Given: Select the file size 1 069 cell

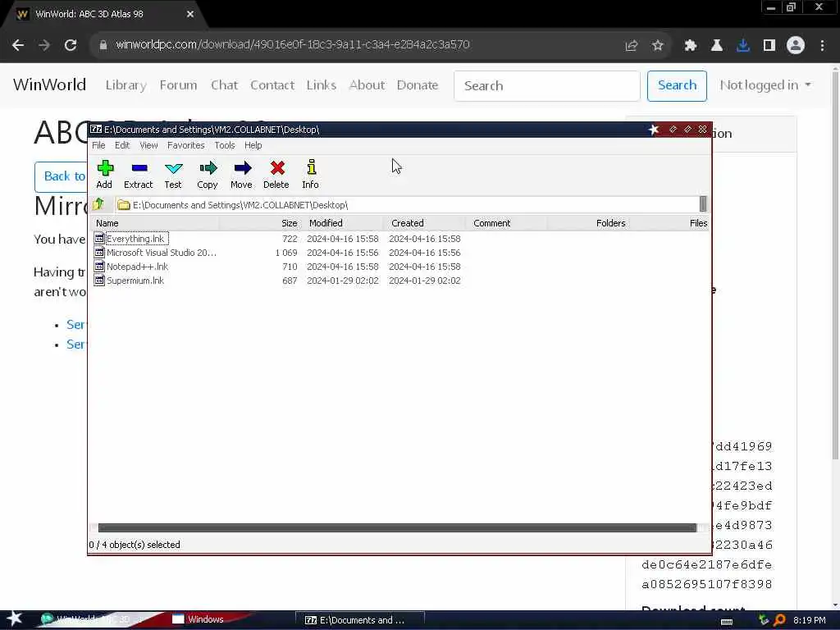Looking at the screenshot, I should pyautogui.click(x=286, y=253).
